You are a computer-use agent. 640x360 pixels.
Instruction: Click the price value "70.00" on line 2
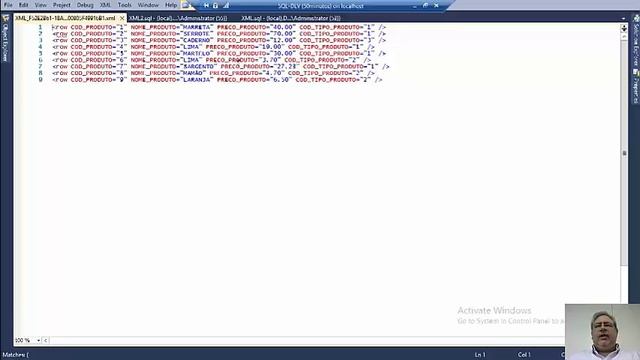(283, 33)
